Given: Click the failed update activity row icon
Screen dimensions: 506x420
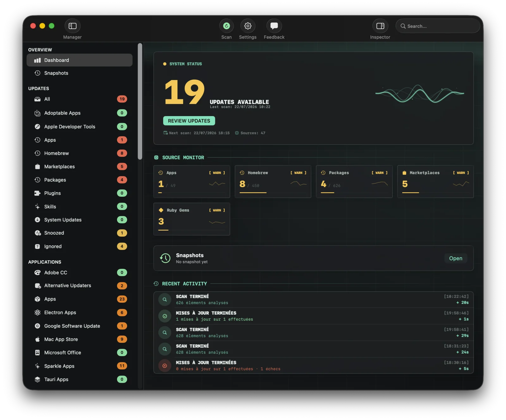Looking at the screenshot, I should point(165,366).
